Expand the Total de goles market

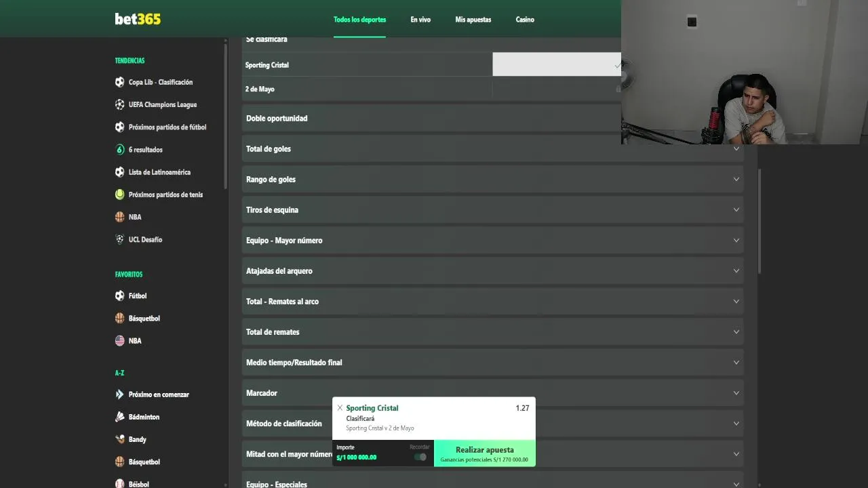[x=492, y=149]
